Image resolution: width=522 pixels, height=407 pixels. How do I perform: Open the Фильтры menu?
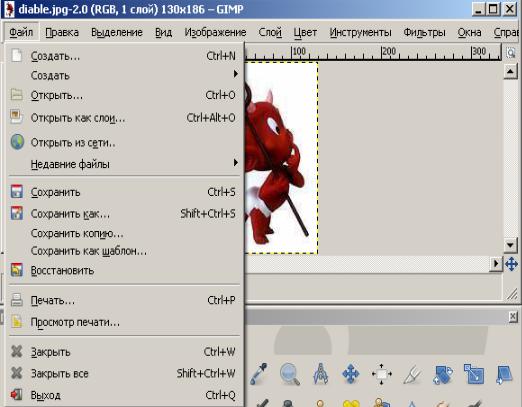click(x=424, y=32)
